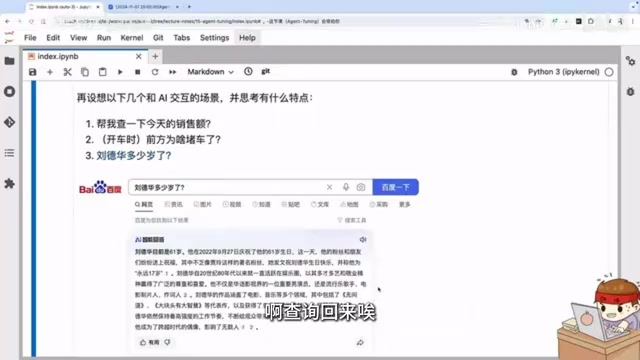Click the Baidu logo in the image
Screen dimensions: 640x360
click(100, 188)
